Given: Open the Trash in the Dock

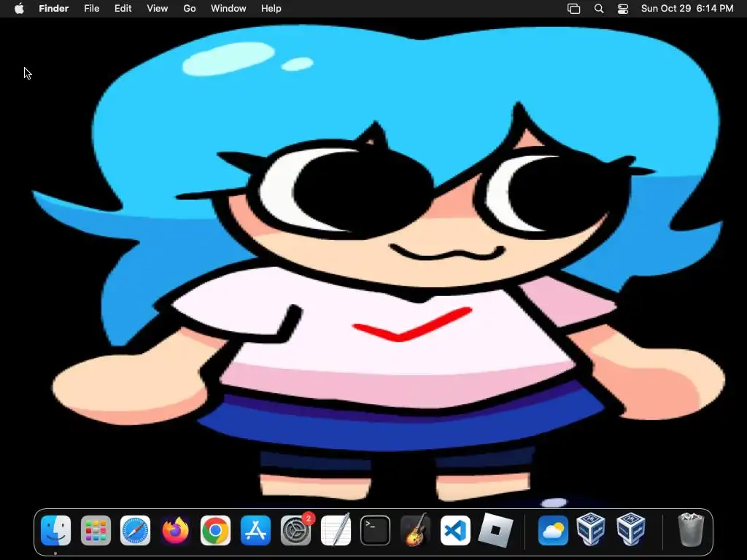Looking at the screenshot, I should click(691, 529).
